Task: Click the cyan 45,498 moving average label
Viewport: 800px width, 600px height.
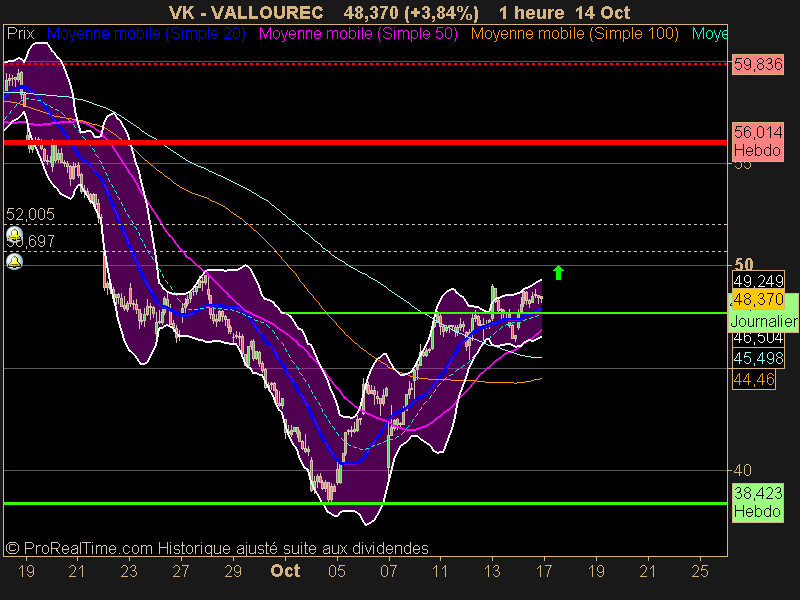Action: [758, 358]
